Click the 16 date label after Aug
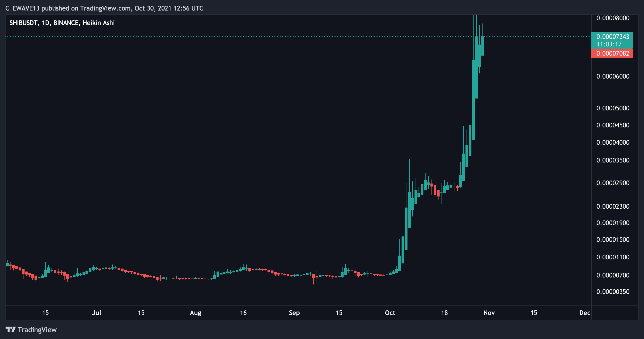 click(243, 313)
